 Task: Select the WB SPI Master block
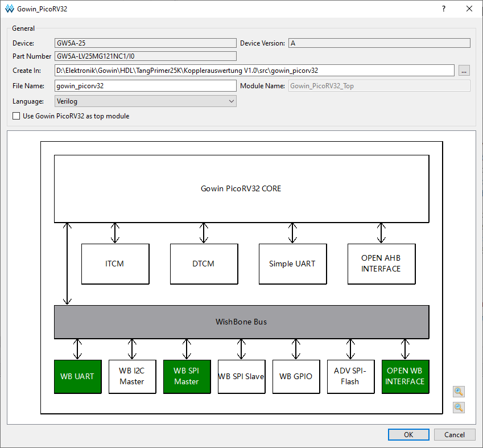187,376
